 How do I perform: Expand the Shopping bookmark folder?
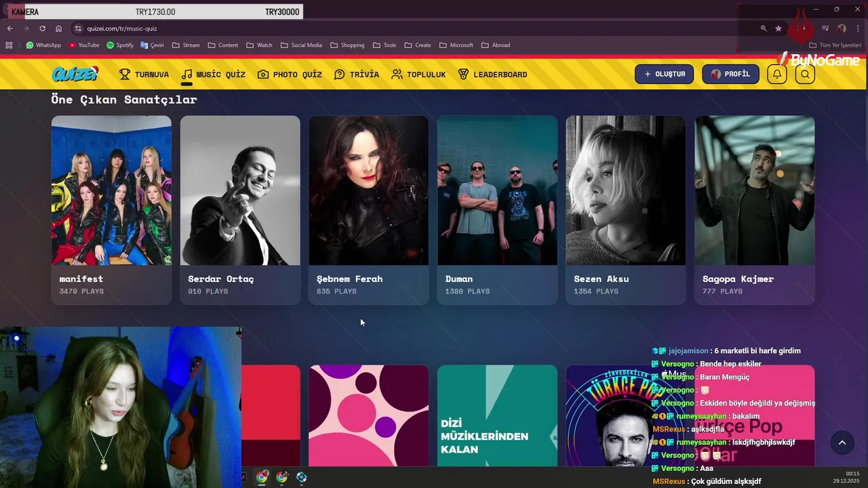347,45
